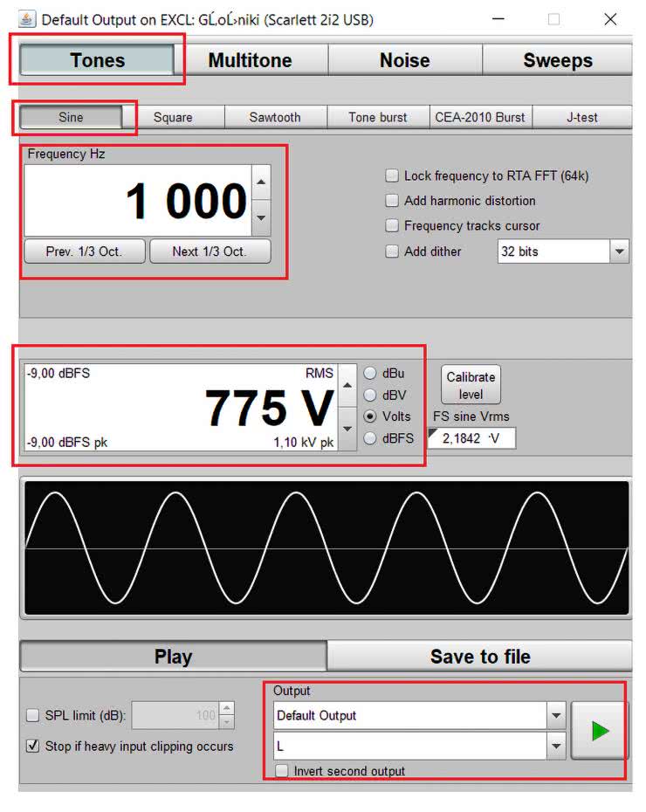Click Next 1/3 Oct. button
Viewport: 646px width, 812px height.
(x=210, y=251)
